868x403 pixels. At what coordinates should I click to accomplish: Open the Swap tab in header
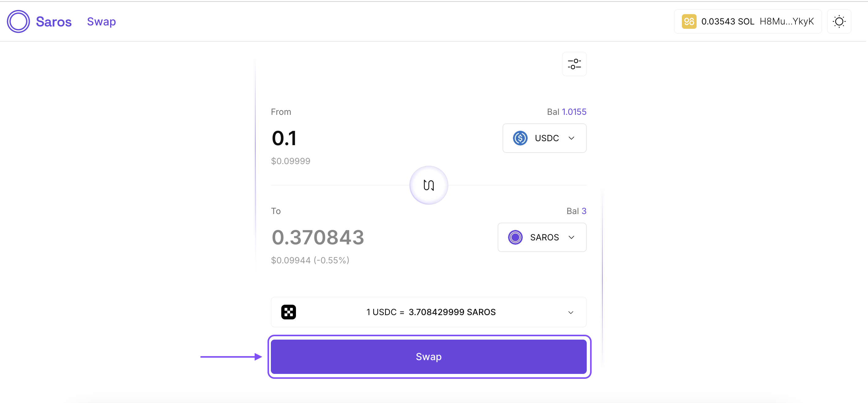pyautogui.click(x=101, y=21)
